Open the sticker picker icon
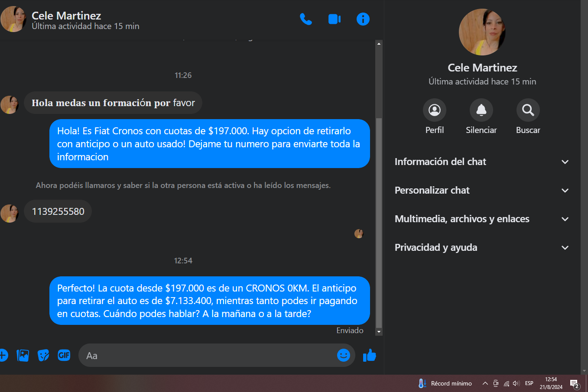Image resolution: width=588 pixels, height=392 pixels. coord(43,356)
